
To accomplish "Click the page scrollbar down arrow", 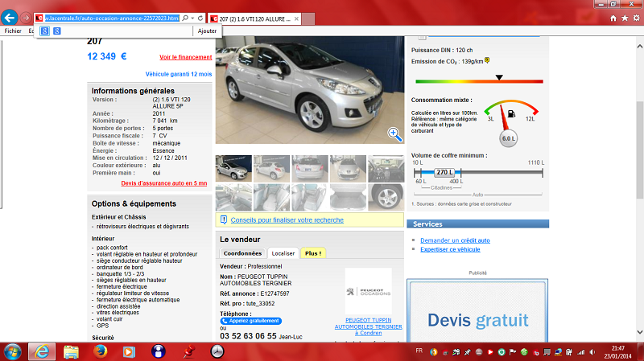I will (639, 332).
